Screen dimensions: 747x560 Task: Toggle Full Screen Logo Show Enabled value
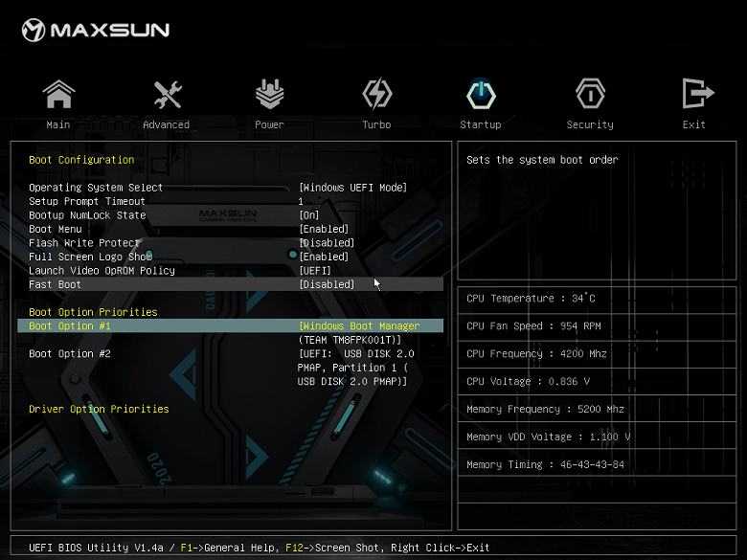[x=324, y=257]
